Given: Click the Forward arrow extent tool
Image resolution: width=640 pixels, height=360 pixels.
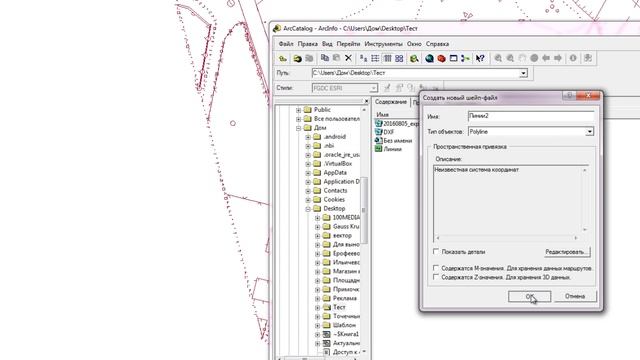Looking at the screenshot, I should (x=558, y=58).
